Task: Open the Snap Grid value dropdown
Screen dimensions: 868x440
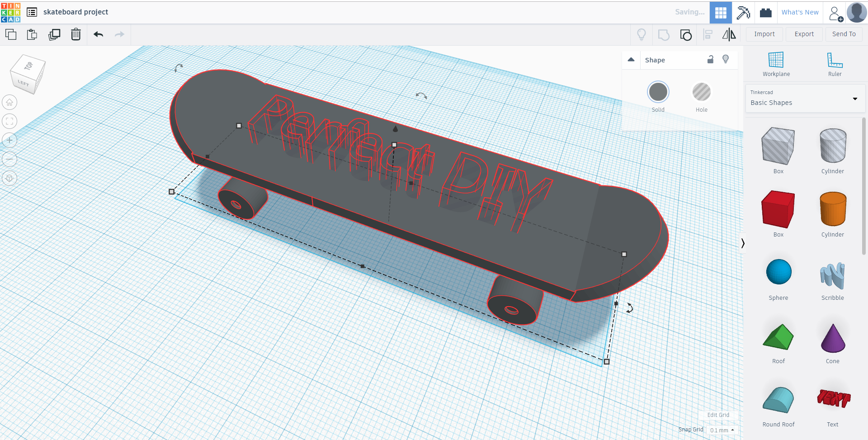Action: click(x=722, y=430)
